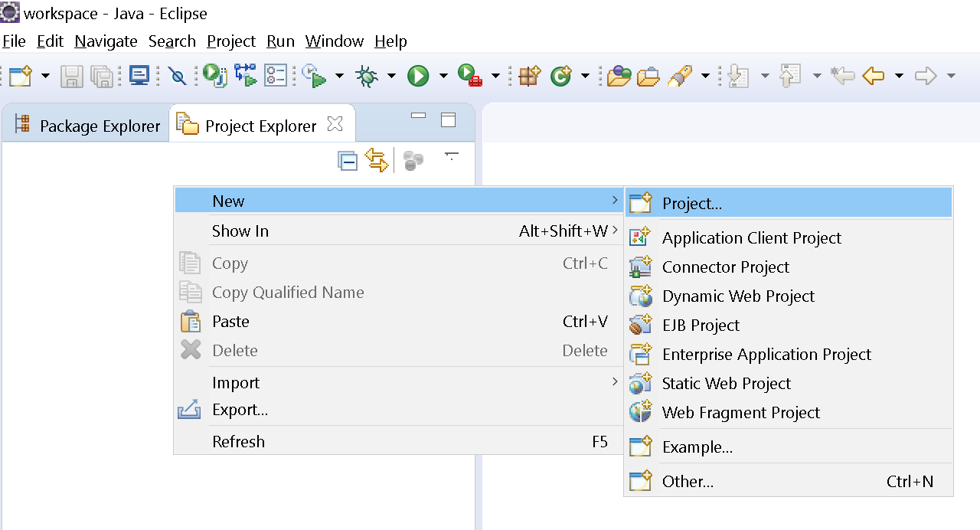Switch to the Package Explorer tab

(x=87, y=125)
